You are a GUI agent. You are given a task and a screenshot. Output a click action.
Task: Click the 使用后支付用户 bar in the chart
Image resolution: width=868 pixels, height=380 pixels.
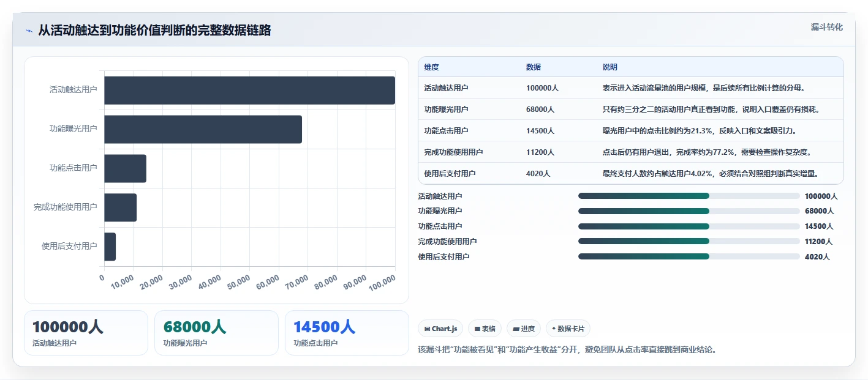[x=110, y=247]
